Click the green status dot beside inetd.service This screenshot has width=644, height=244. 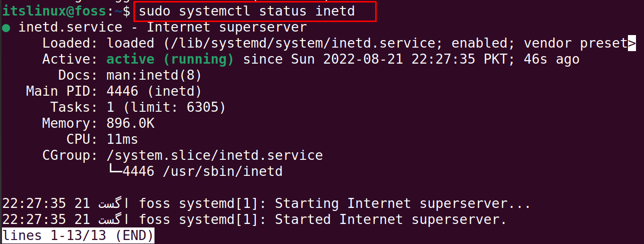[x=6, y=27]
